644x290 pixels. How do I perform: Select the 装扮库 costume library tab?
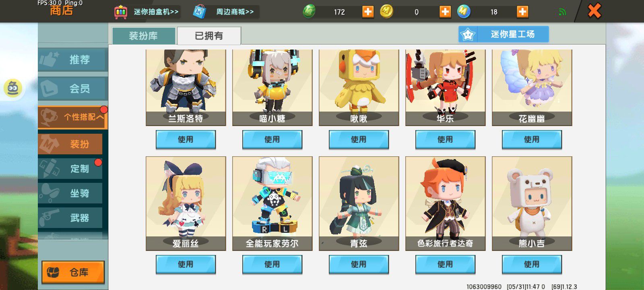(x=144, y=36)
